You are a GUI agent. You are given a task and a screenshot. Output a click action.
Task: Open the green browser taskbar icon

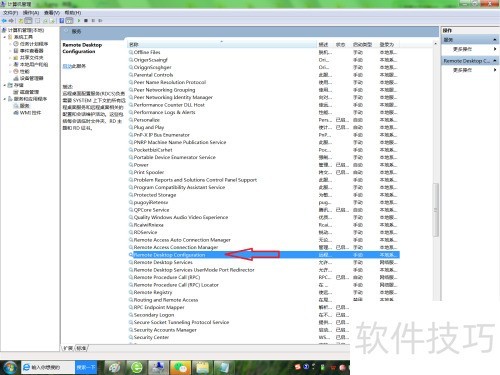[x=136, y=367]
